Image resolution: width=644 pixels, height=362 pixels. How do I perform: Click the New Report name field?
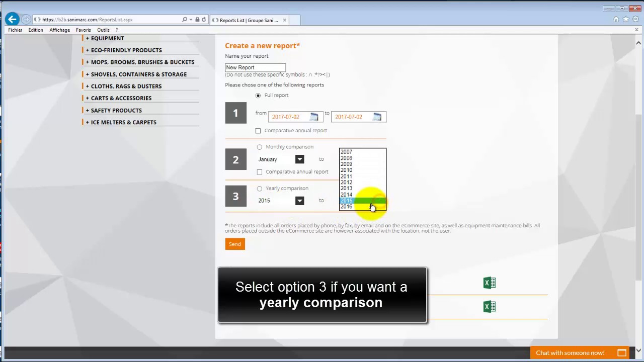(255, 67)
